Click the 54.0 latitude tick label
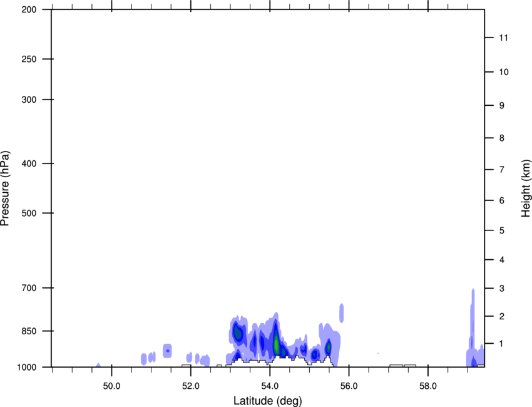 (270, 386)
